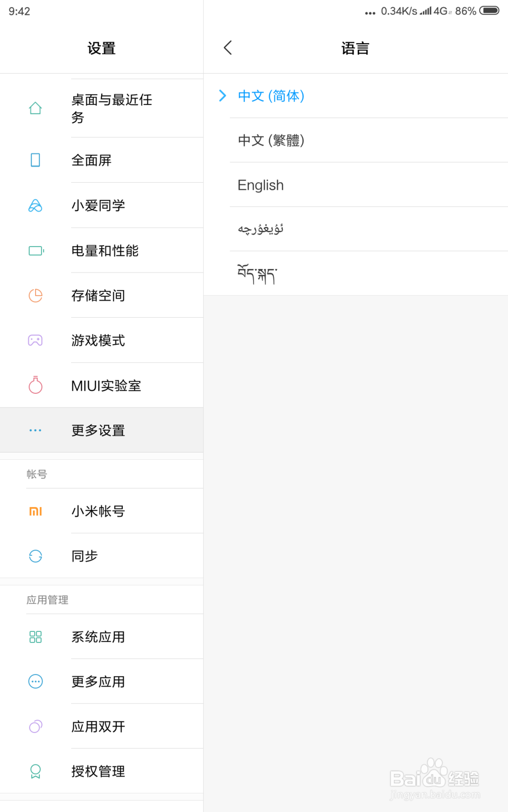The image size is (508, 812).
Task: Tap the home icon for desktop settings
Action: 36,108
